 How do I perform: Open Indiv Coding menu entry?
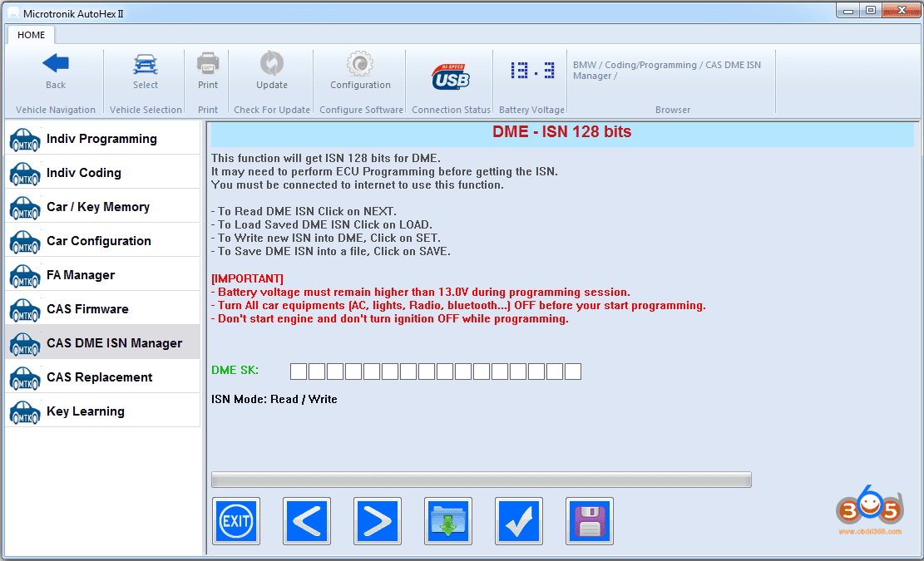tap(102, 173)
